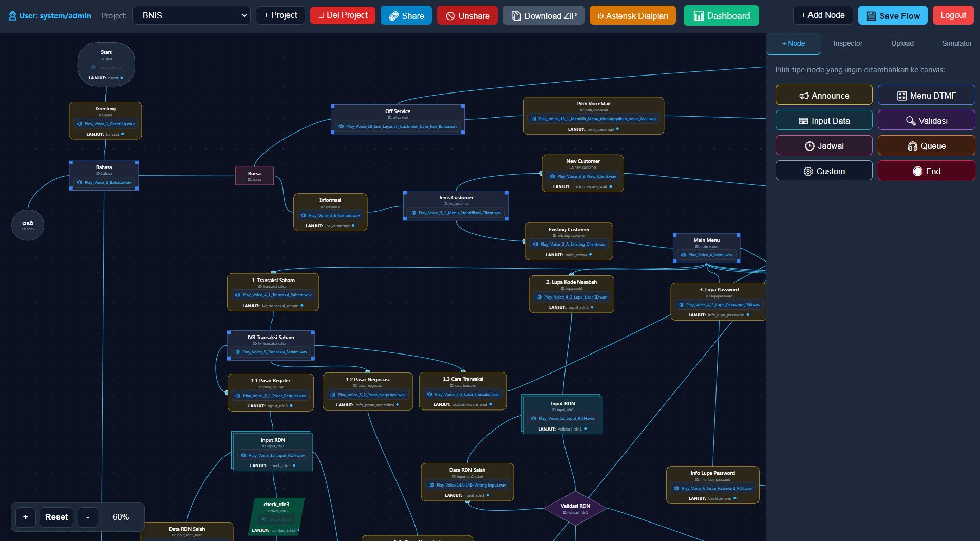Select the Bursa node

(254, 176)
